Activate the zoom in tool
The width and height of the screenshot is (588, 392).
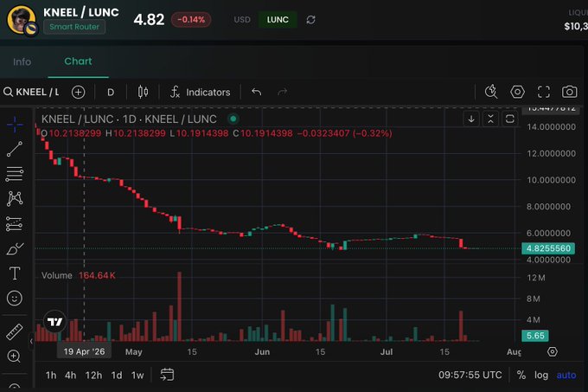pos(14,356)
